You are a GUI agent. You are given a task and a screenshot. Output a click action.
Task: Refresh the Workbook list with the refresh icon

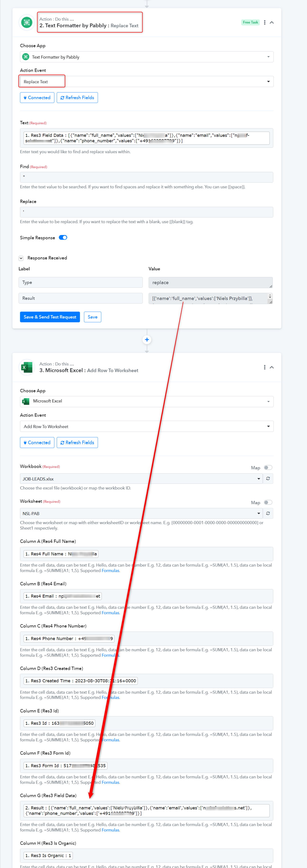coord(268,479)
